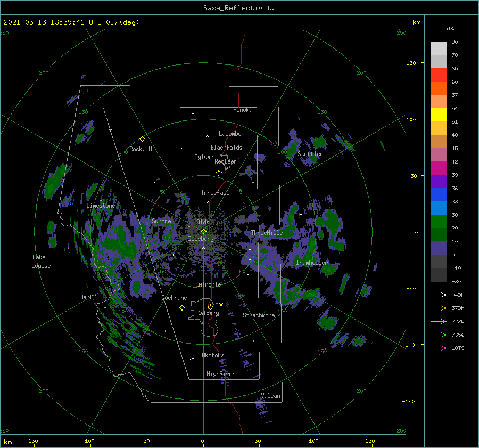Click the 80 dBZ label on the scale
The image size is (479, 448).
click(x=455, y=42)
